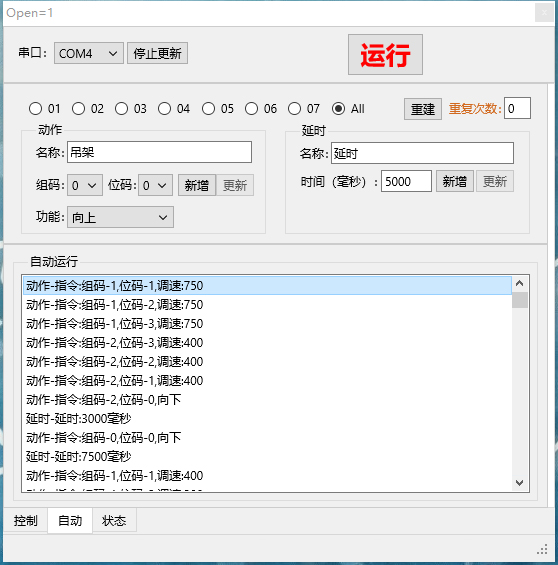Click 新增 in the 延时 delay group
558x565 pixels.
(455, 181)
